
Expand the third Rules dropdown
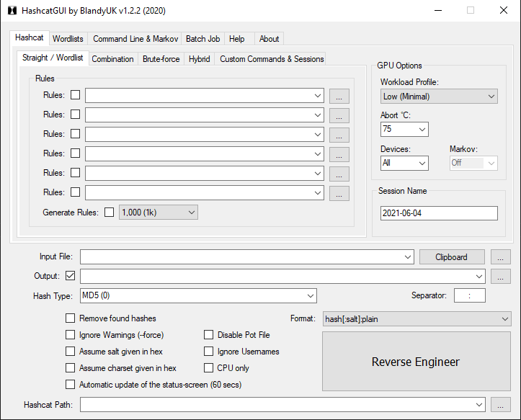(x=317, y=135)
